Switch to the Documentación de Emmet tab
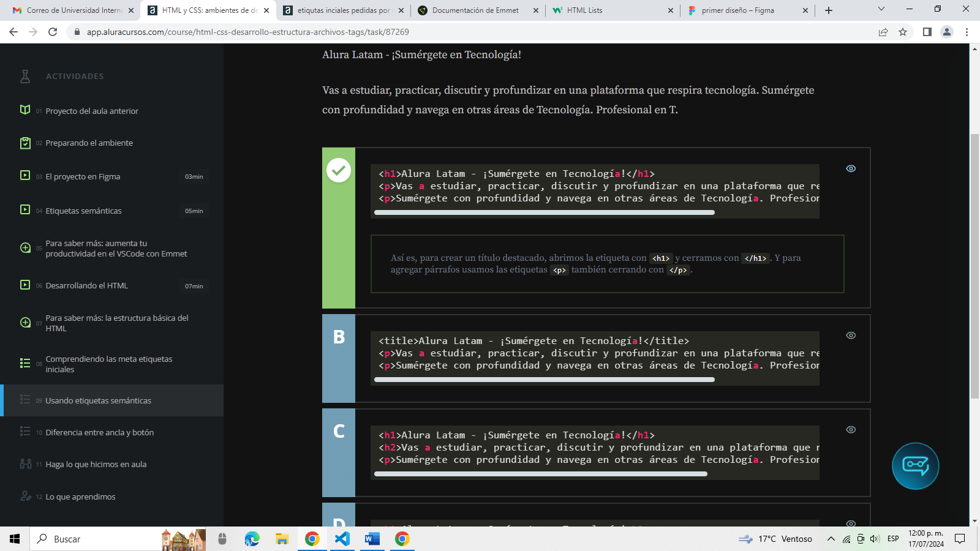Viewport: 980px width, 551px height. click(x=478, y=10)
